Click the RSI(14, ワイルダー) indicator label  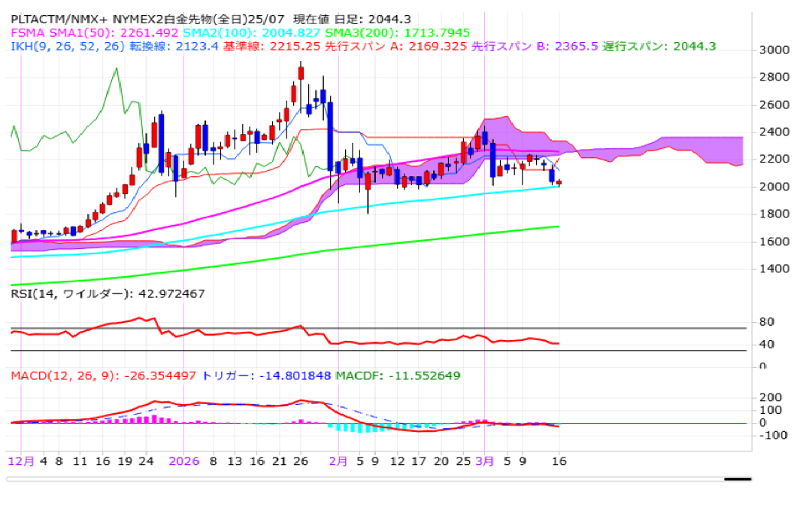pyautogui.click(x=108, y=293)
